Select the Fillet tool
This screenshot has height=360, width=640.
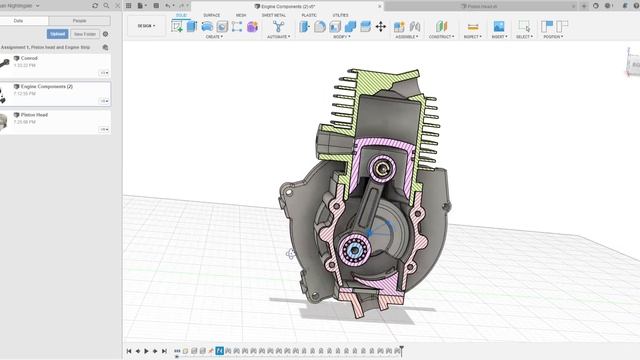coord(320,27)
